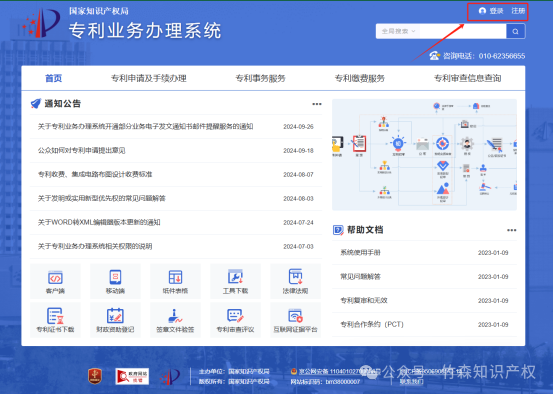Click the 京公网安备 record link in footer
554x394 pixels.
pyautogui.click(x=335, y=372)
